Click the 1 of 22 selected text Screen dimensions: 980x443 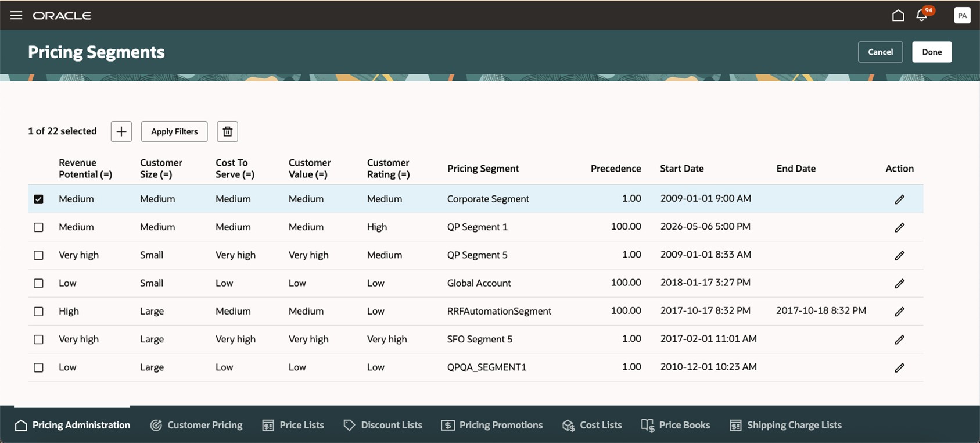tap(62, 131)
